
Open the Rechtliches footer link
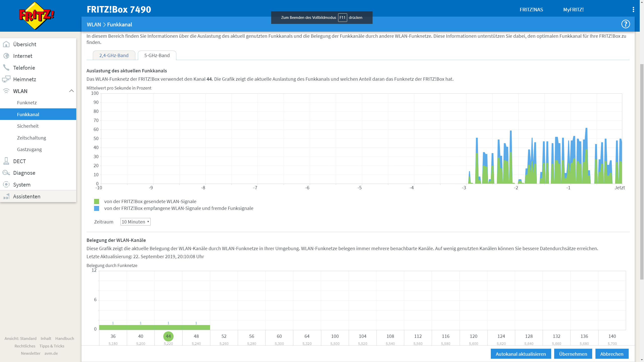pos(25,346)
